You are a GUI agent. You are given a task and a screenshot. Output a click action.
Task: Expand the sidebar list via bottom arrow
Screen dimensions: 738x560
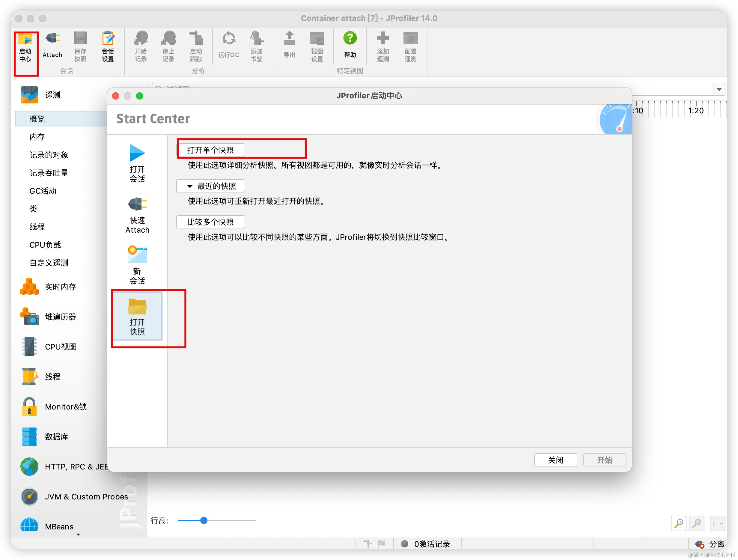point(79,535)
